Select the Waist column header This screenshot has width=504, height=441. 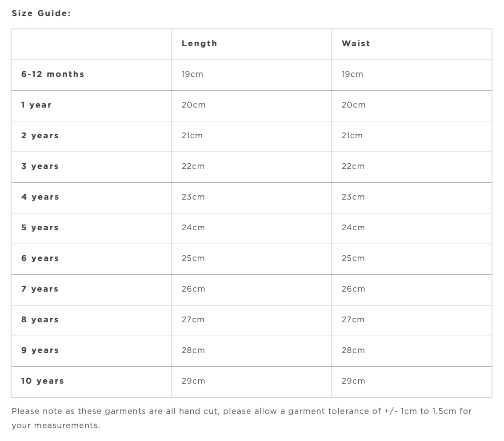coord(356,44)
